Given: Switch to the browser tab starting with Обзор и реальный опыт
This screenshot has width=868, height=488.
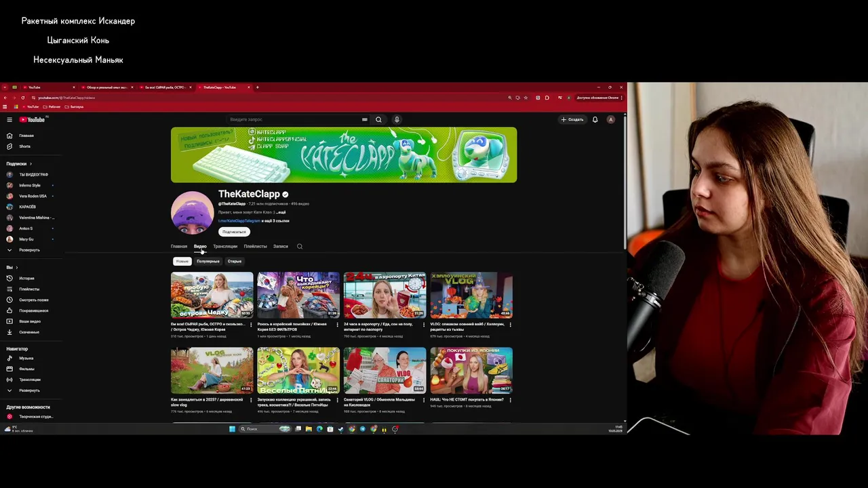Looking at the screenshot, I should point(107,87).
